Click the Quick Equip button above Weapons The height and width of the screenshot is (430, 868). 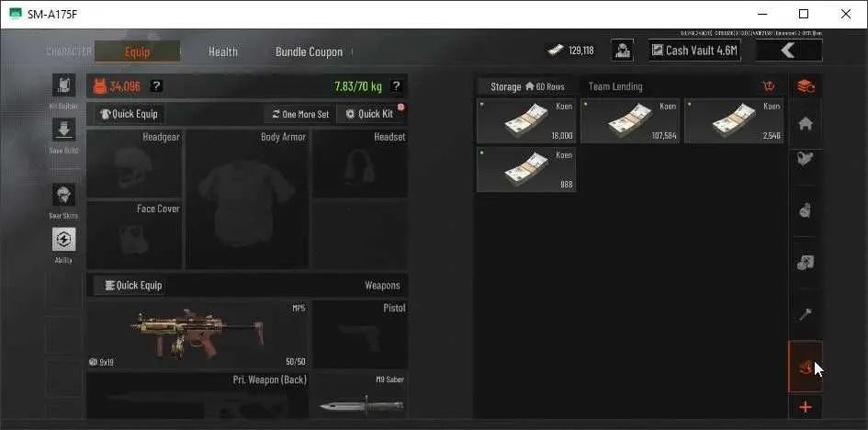point(129,286)
